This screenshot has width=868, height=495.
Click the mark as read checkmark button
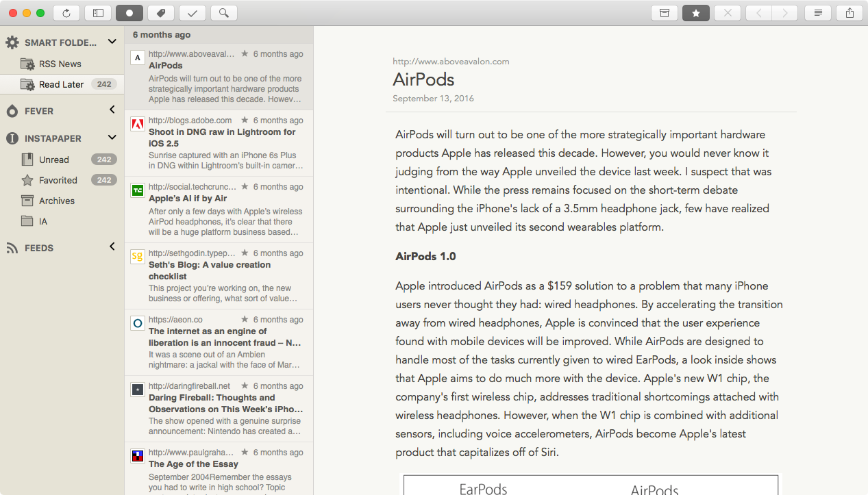[x=193, y=12]
